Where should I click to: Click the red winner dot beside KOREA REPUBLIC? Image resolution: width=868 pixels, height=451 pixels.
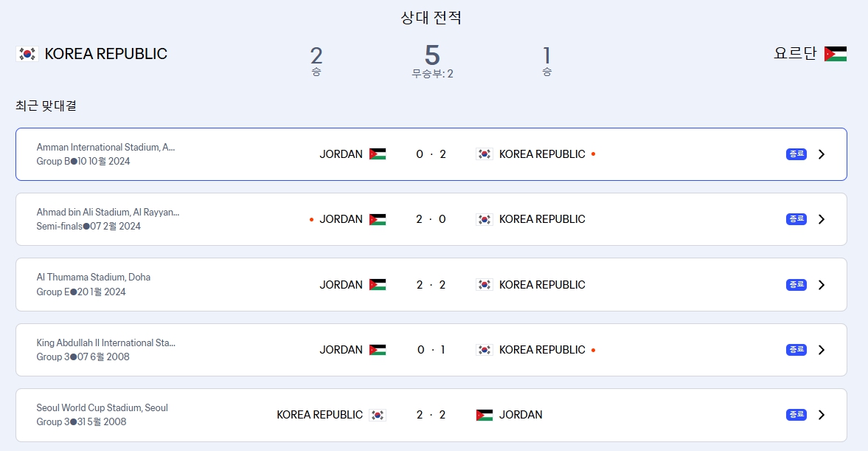594,154
